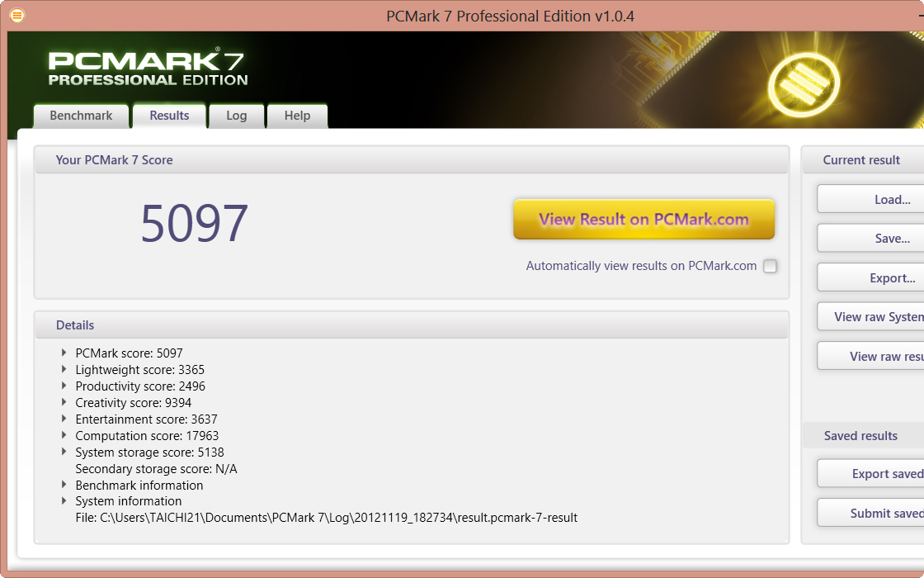This screenshot has width=924, height=578.
Task: Expand the System information row
Action: tap(64, 500)
